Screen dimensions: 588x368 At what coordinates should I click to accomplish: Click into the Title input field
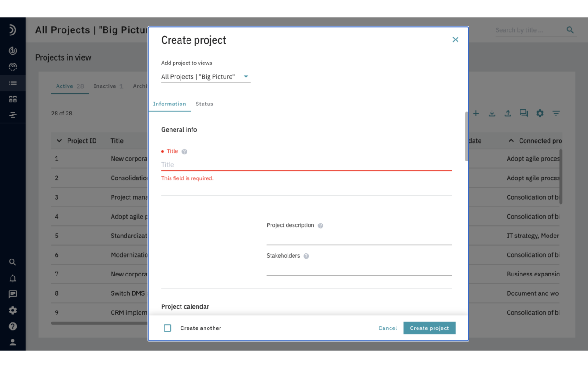[306, 164]
